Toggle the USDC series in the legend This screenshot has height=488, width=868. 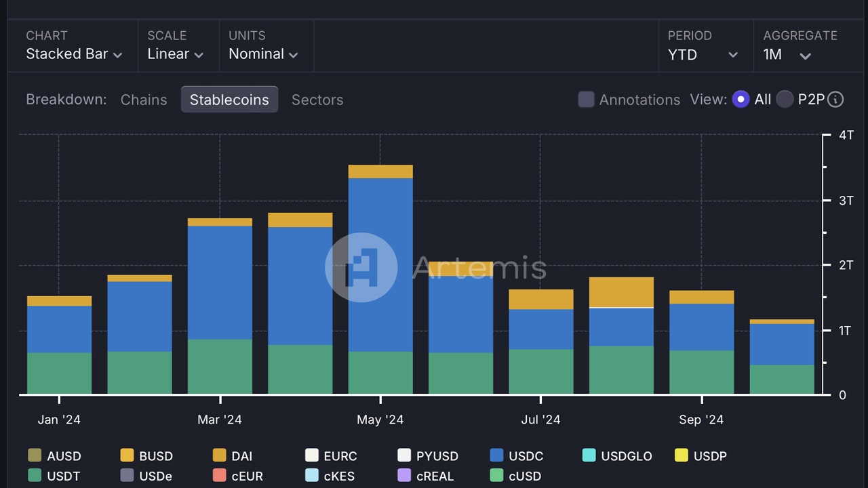point(517,455)
